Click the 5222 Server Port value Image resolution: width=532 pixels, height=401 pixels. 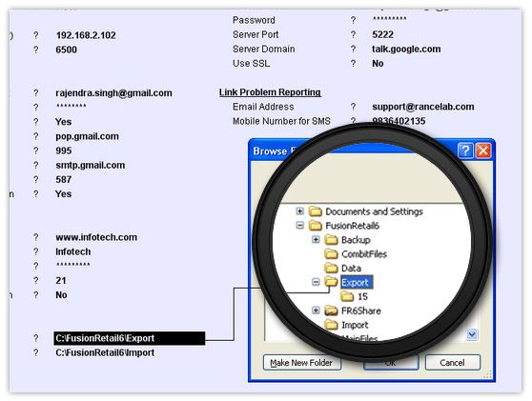pyautogui.click(x=382, y=34)
